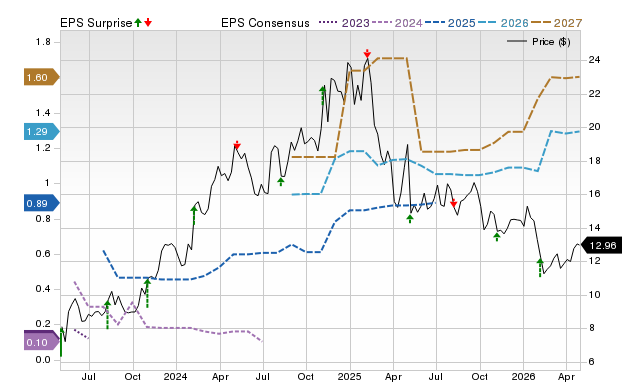The image size is (640, 382).
Task: Click the Price ($) legend label
Action: coord(551,42)
